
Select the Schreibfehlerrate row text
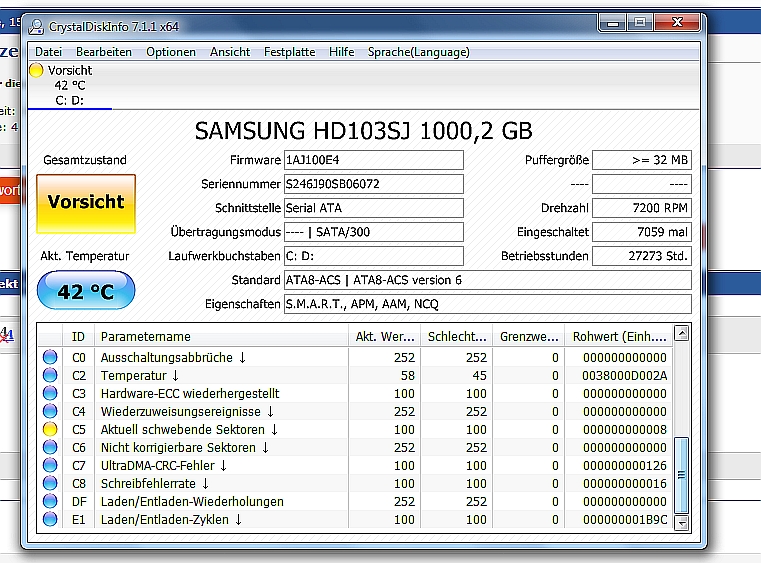155,483
